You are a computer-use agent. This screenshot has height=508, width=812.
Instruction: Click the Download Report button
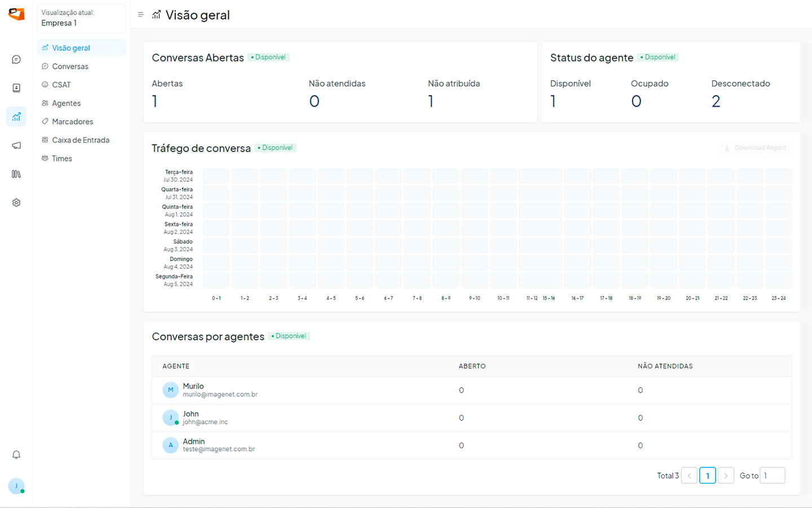click(755, 148)
